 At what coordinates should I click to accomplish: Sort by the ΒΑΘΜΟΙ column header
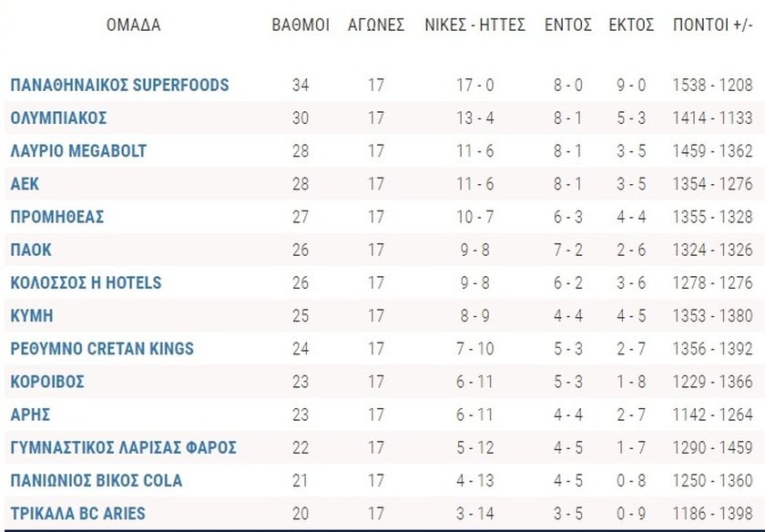[x=301, y=25]
